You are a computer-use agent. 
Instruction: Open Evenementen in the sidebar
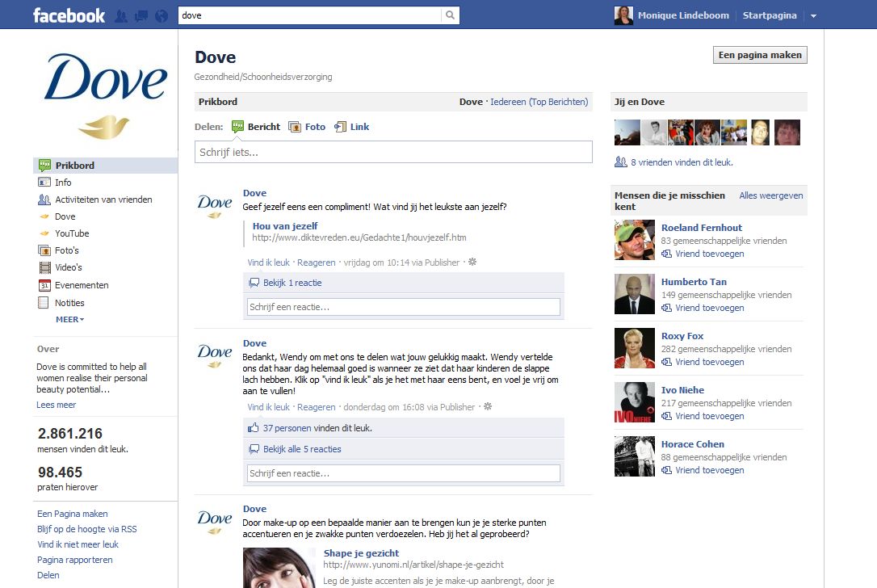tap(81, 285)
